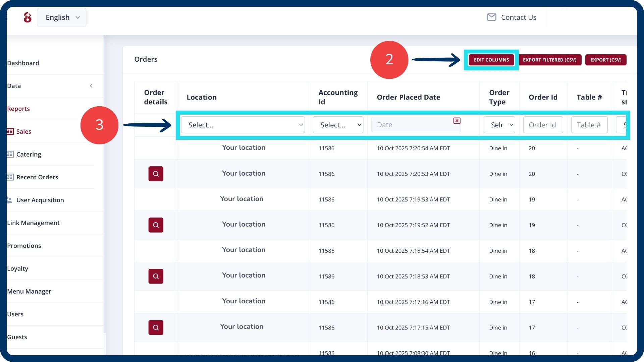Open the Order Type filter dropdown

[x=499, y=125]
